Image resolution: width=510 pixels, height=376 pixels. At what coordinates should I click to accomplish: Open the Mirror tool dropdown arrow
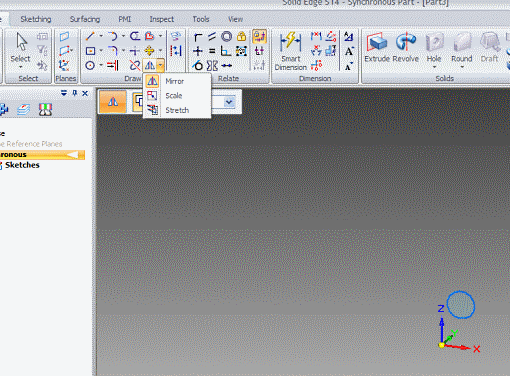(161, 65)
